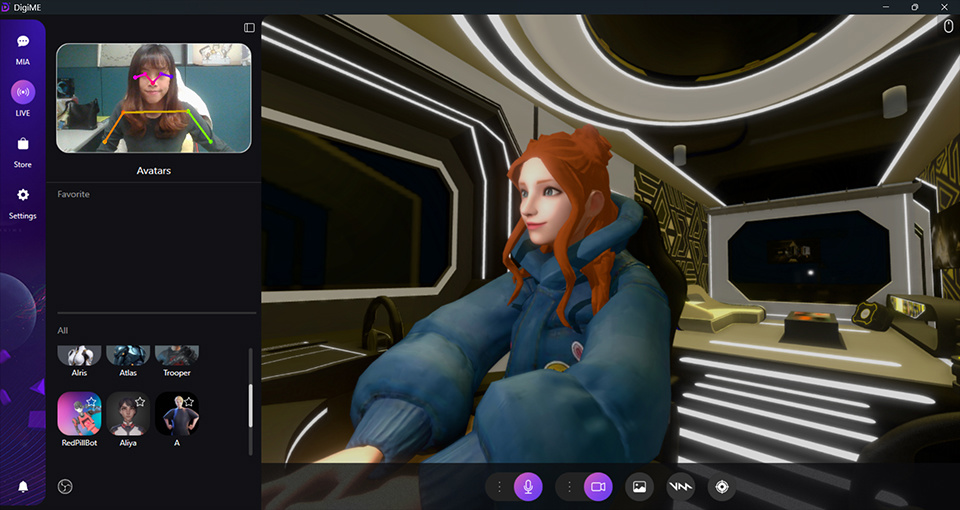Open the background image picker
Viewport: 960px width, 510px height.
point(639,487)
